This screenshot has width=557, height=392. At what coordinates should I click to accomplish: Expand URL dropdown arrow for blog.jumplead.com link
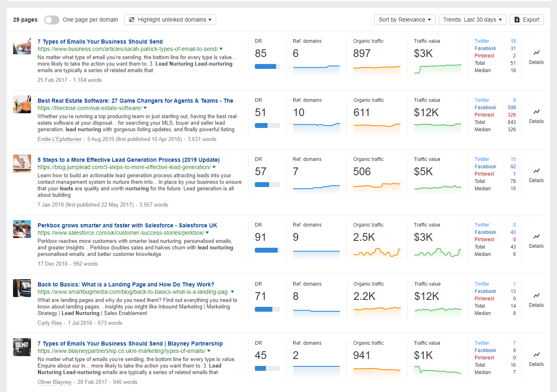(214, 167)
